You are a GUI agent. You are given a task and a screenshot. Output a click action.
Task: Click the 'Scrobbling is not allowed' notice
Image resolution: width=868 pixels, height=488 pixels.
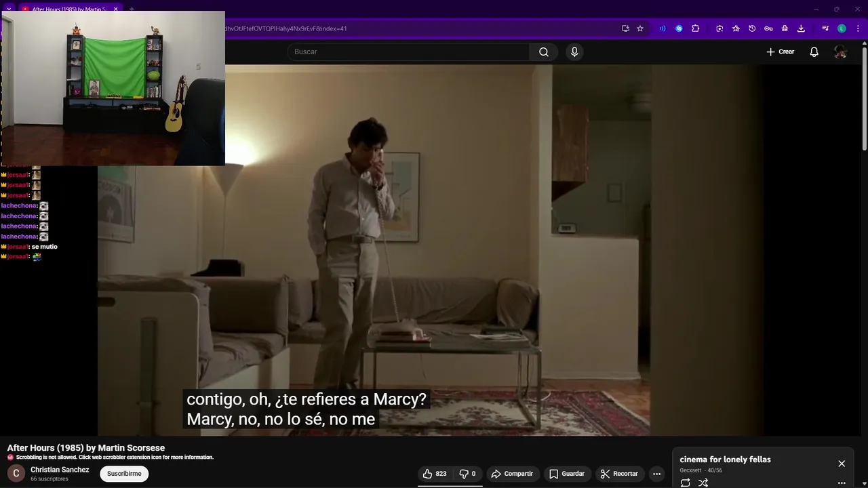(115, 457)
